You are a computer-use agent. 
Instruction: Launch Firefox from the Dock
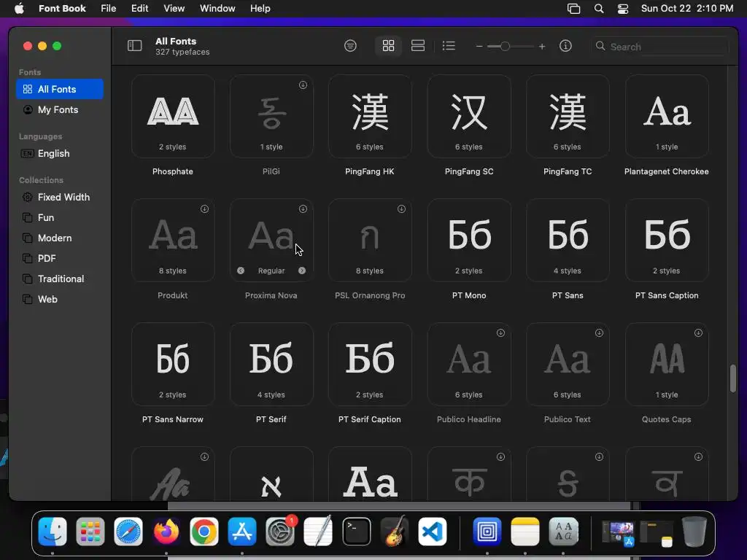pyautogui.click(x=166, y=532)
